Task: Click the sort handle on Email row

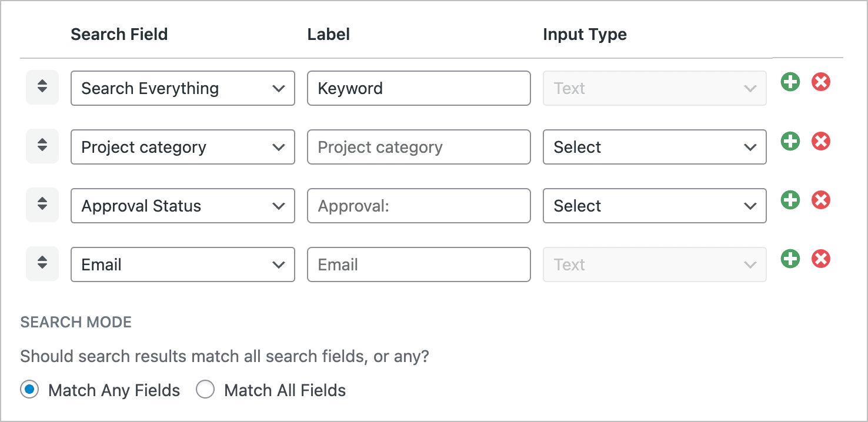Action: point(42,263)
